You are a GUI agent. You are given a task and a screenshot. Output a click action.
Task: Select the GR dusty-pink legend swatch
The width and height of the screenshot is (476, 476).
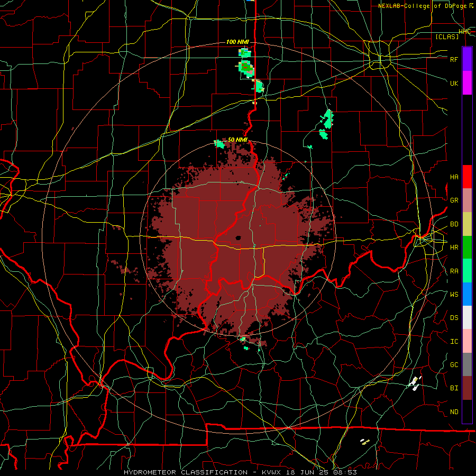tap(467, 200)
